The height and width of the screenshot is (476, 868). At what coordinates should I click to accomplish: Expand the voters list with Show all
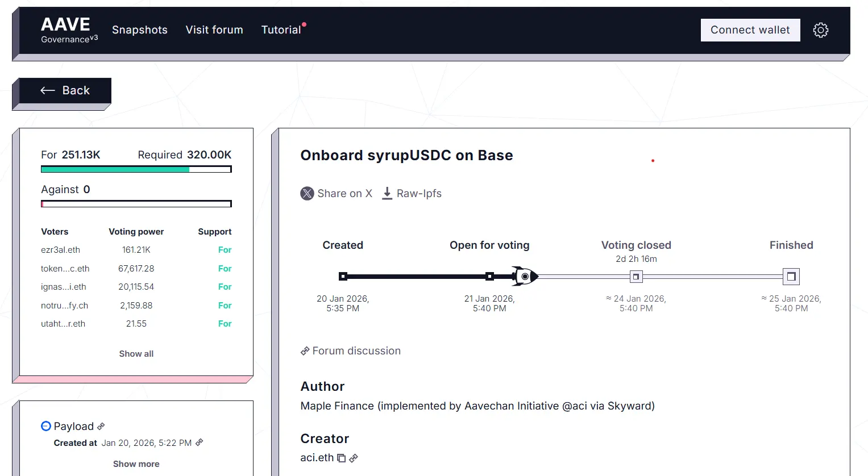(136, 353)
